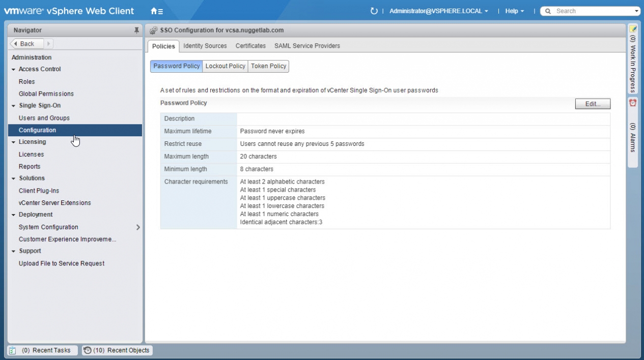Click the Recent Tasks icon
This screenshot has width=644, height=360.
point(13,350)
